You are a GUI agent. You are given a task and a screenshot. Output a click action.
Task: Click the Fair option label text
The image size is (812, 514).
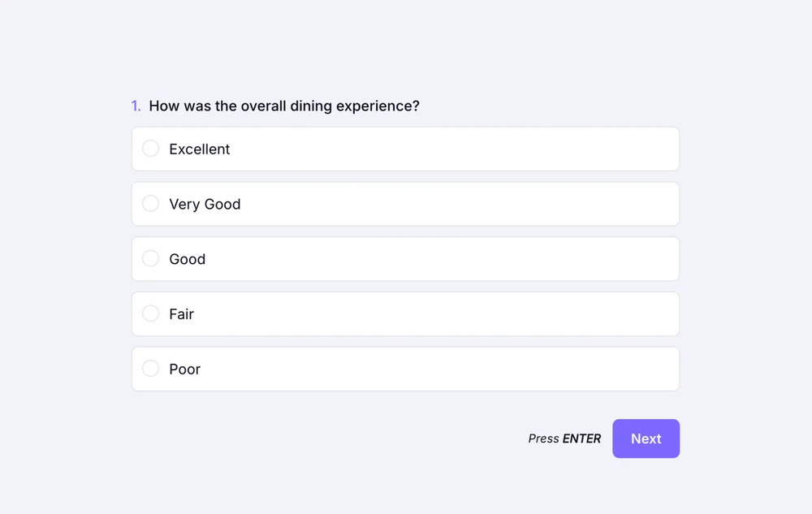[182, 313]
